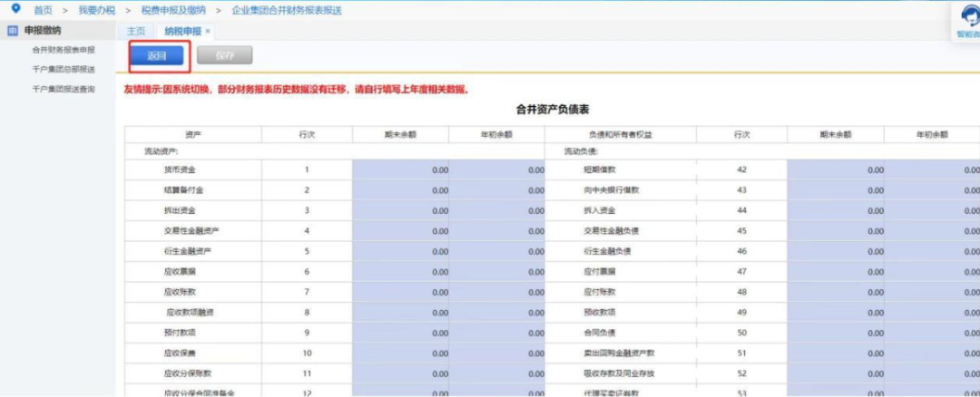
Task: Click the grey 保存 button
Action: point(224,55)
